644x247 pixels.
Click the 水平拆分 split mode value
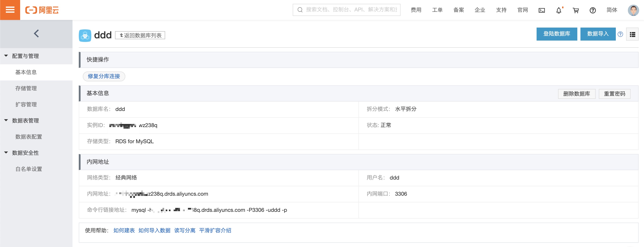[405, 109]
